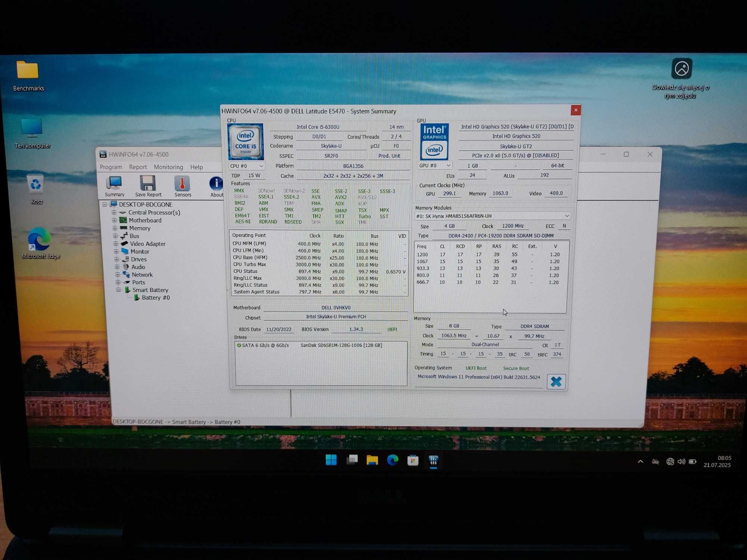Open the memory module SK Hynix dropdown
The image size is (747, 560).
(493, 216)
